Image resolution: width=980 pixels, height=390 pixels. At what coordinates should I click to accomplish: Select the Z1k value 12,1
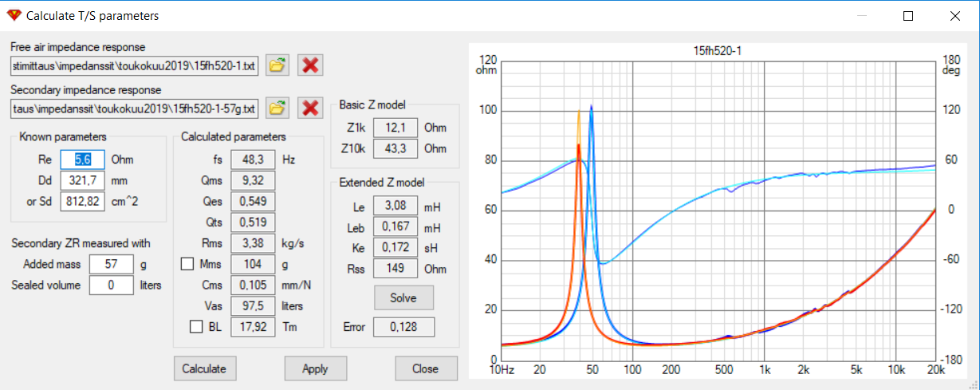396,128
